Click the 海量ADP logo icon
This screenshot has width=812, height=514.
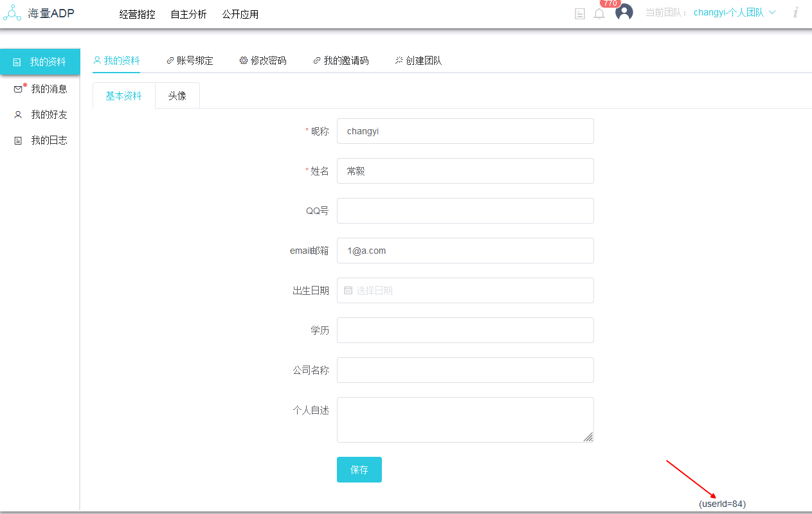point(12,13)
